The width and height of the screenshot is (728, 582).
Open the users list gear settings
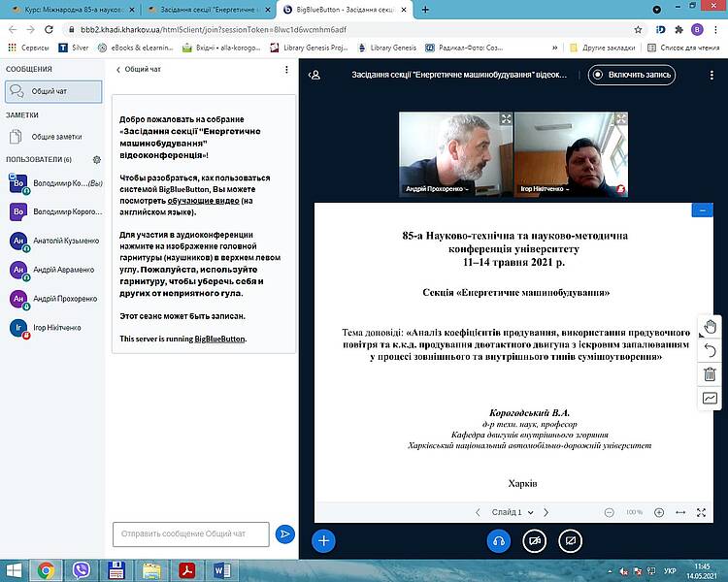tap(96, 159)
